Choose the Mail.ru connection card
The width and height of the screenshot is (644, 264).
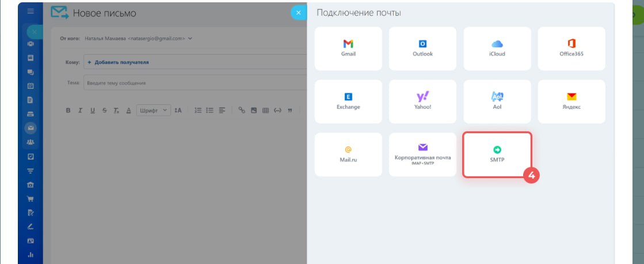click(x=348, y=154)
